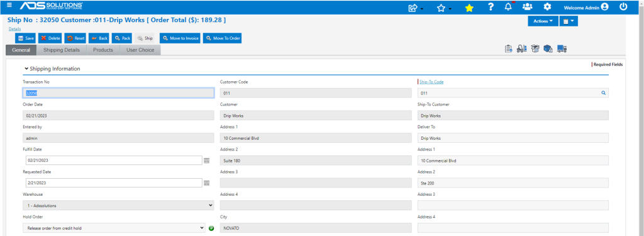Click into the Transaction No field
644x236 pixels.
(118, 93)
